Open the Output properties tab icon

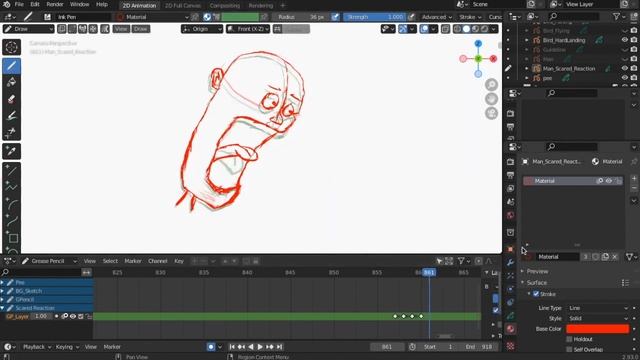[510, 175]
